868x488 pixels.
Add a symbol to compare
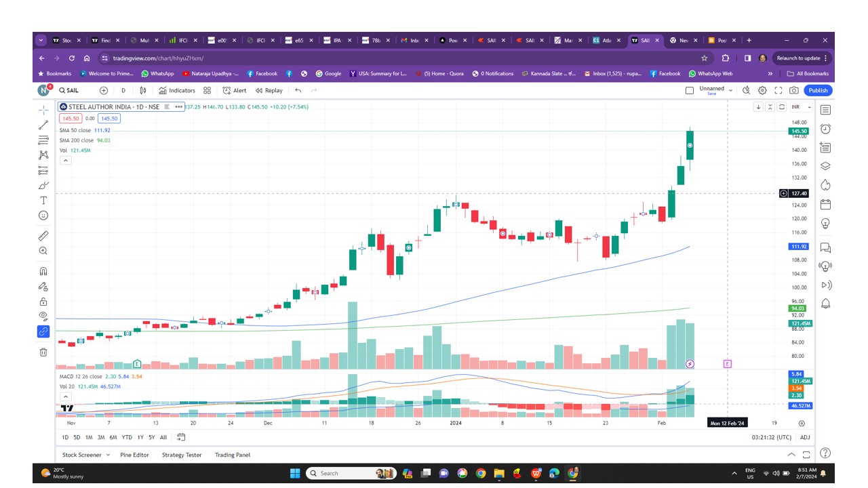pyautogui.click(x=104, y=90)
